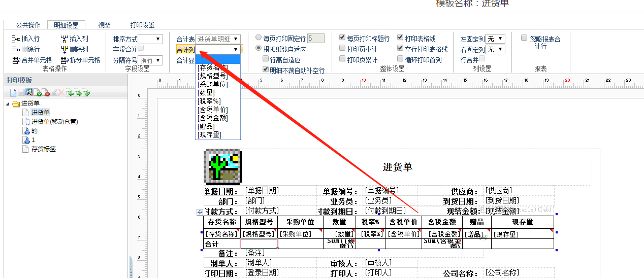Switch to the 视图 tab
The width and height of the screenshot is (644, 278).
(104, 25)
